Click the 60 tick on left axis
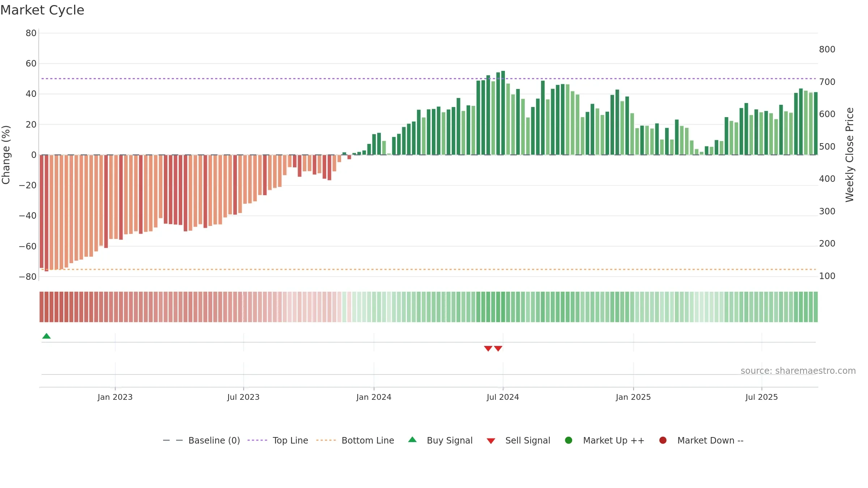This screenshot has height=488, width=868. (x=31, y=64)
